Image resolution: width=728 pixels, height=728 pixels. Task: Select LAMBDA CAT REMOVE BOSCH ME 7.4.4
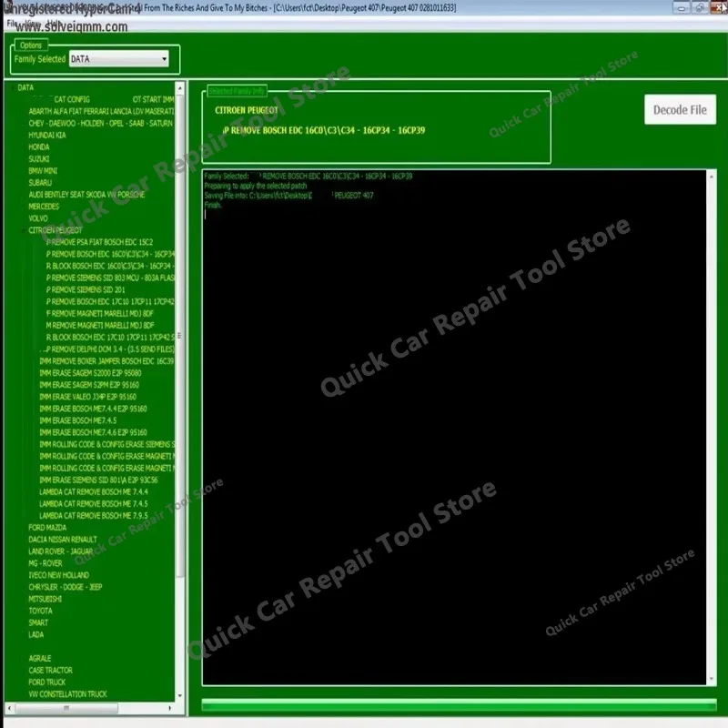click(x=94, y=492)
